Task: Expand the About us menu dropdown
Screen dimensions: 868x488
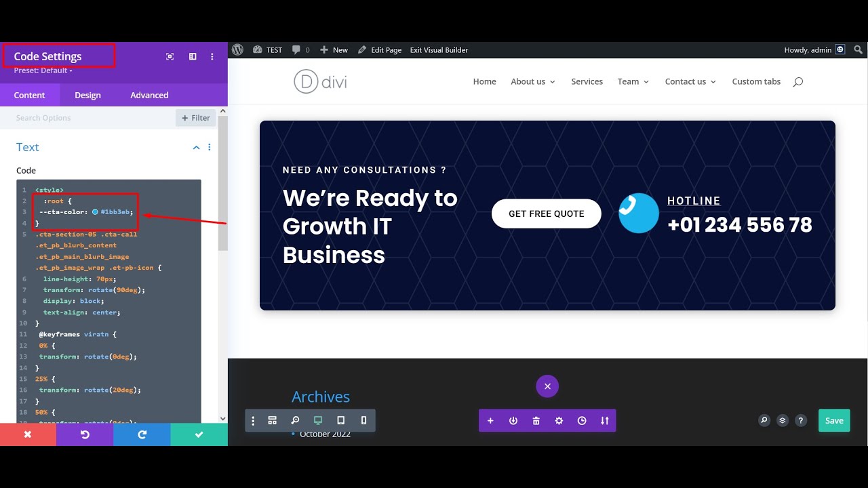Action: (533, 81)
